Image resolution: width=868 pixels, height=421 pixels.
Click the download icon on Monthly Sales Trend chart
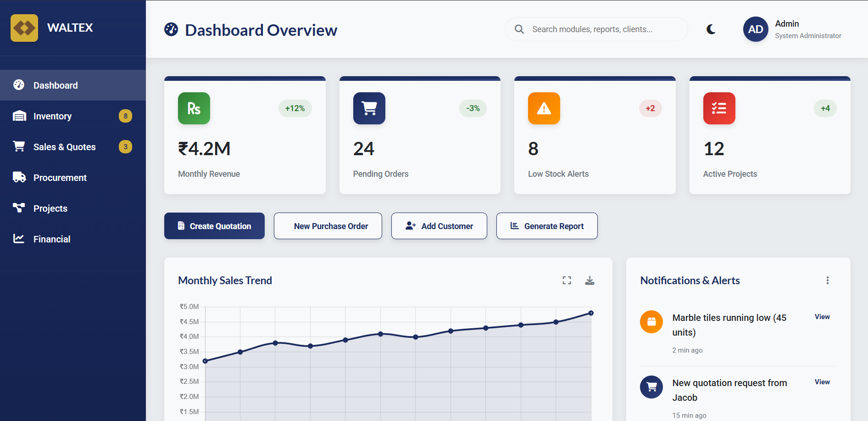click(x=590, y=280)
